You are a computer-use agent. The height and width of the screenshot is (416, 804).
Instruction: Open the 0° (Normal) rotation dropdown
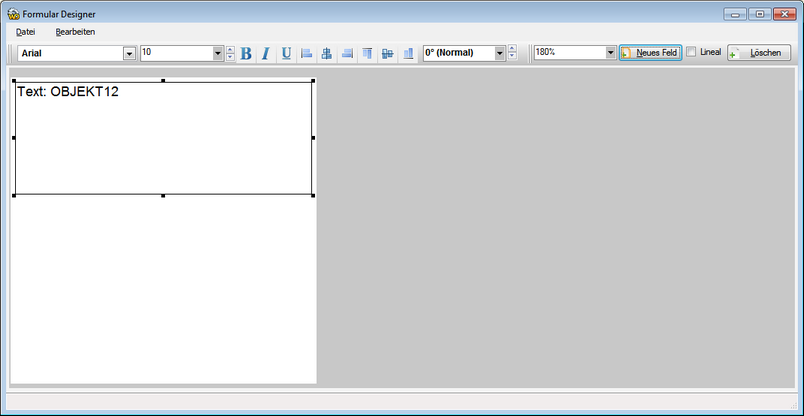[500, 53]
